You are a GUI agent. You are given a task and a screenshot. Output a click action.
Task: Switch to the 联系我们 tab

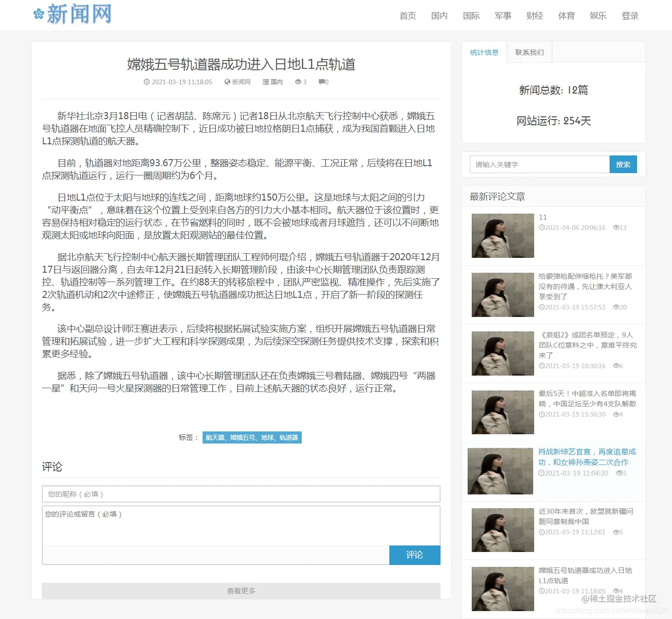pos(529,52)
